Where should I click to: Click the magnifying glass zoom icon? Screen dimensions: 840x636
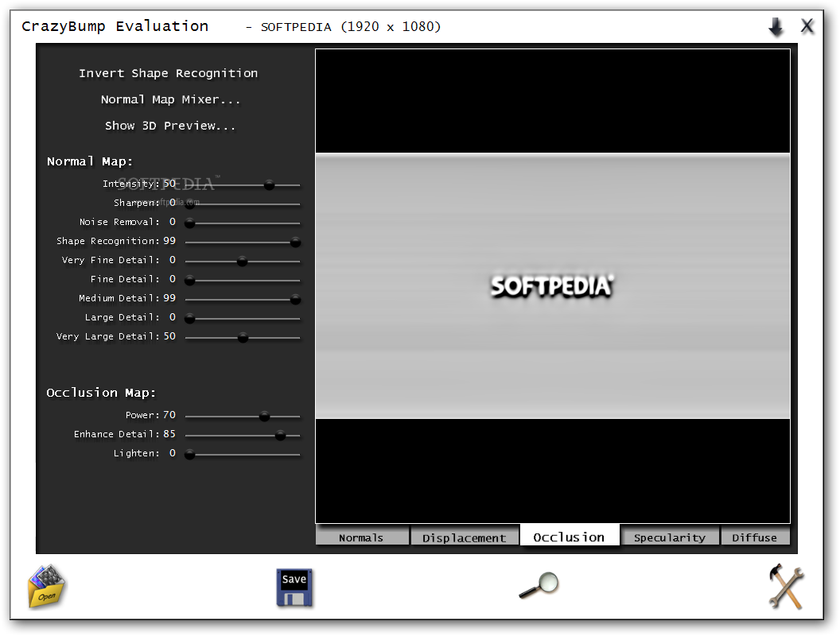539,585
